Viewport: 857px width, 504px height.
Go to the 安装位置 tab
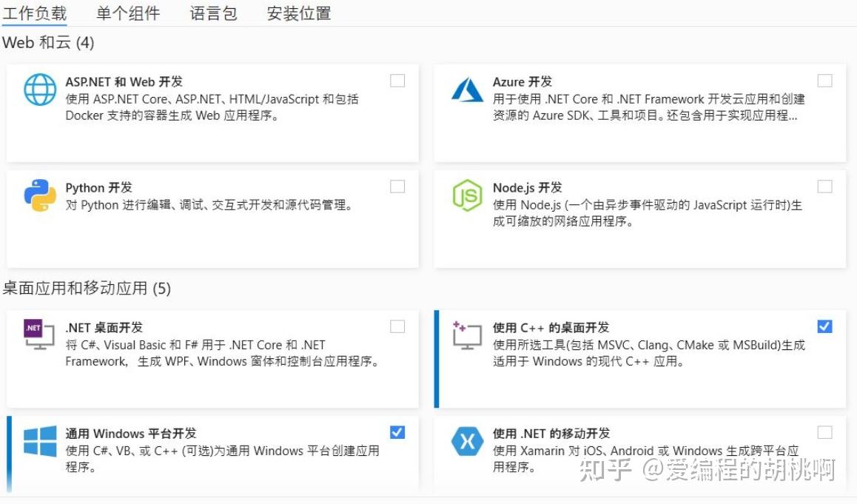tap(299, 13)
